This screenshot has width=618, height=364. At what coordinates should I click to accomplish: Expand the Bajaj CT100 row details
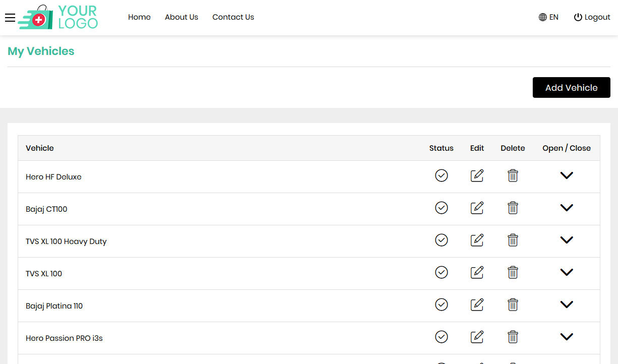567,208
